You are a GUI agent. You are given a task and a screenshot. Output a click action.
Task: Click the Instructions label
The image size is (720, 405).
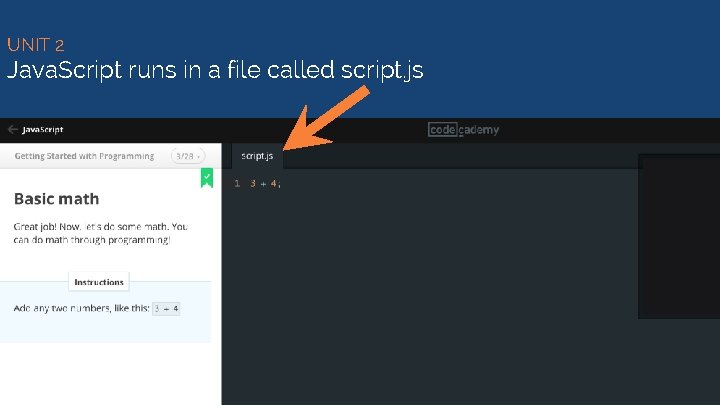pyautogui.click(x=99, y=282)
